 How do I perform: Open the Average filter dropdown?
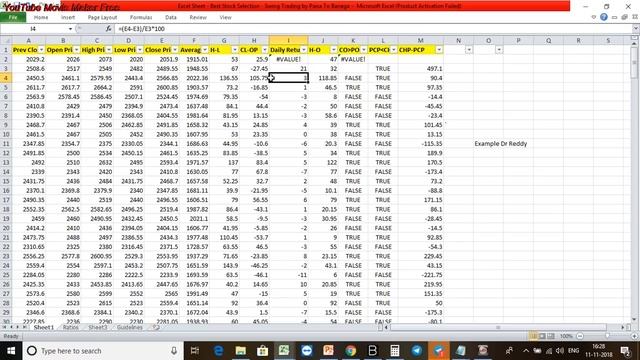pyautogui.click(x=205, y=50)
